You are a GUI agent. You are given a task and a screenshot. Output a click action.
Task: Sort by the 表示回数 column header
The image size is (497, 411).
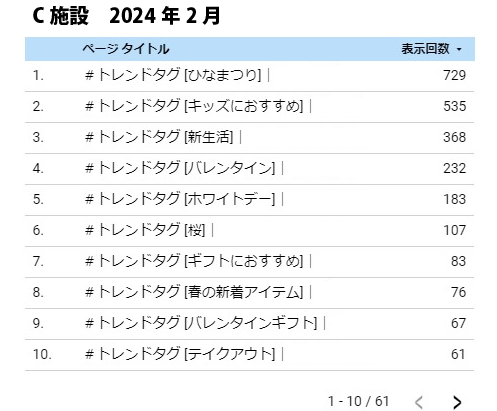[x=425, y=49]
